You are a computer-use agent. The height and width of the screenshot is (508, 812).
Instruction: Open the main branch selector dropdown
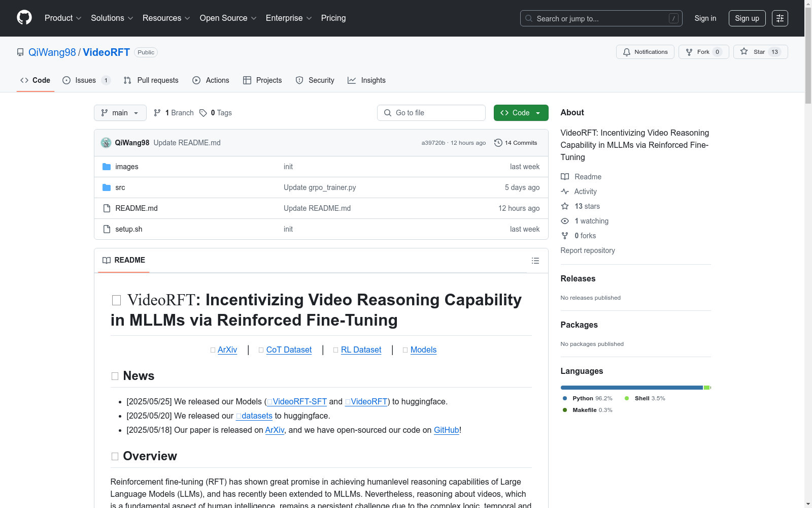120,113
